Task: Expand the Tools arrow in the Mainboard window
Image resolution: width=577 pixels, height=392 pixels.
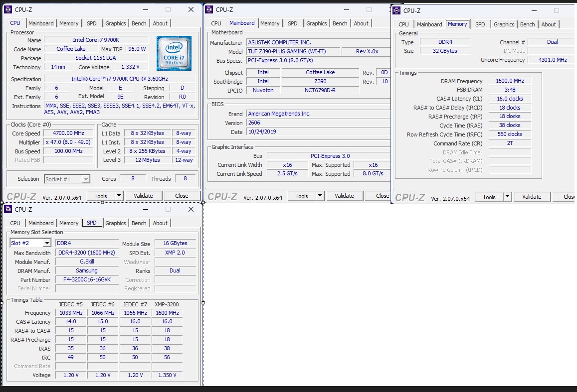Action: pos(320,196)
